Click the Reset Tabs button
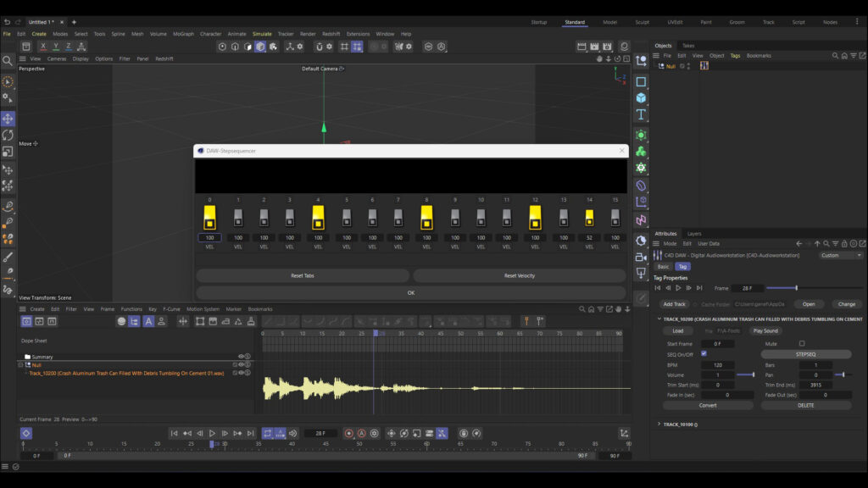This screenshot has width=868, height=488. [303, 275]
